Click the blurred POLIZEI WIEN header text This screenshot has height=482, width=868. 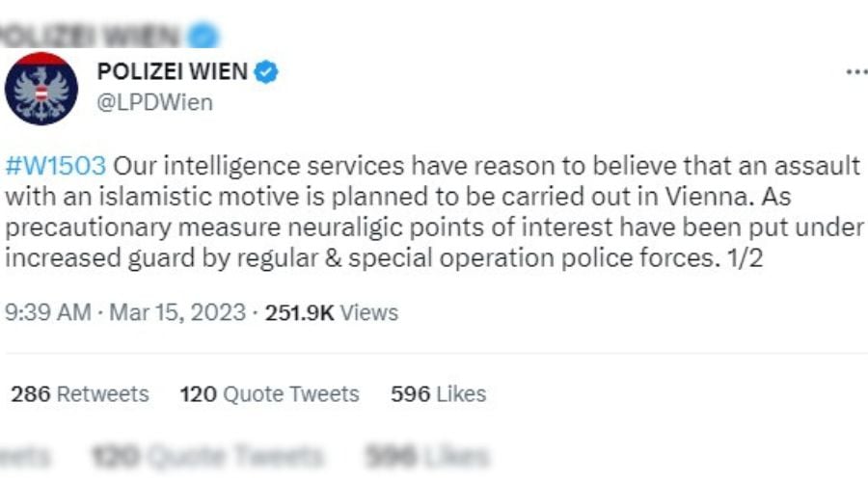pyautogui.click(x=91, y=36)
